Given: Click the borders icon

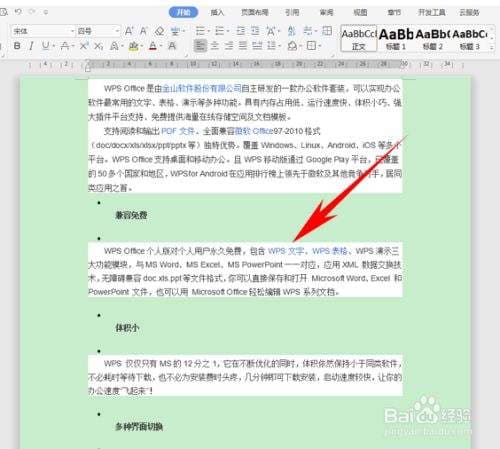Looking at the screenshot, I should (x=311, y=45).
